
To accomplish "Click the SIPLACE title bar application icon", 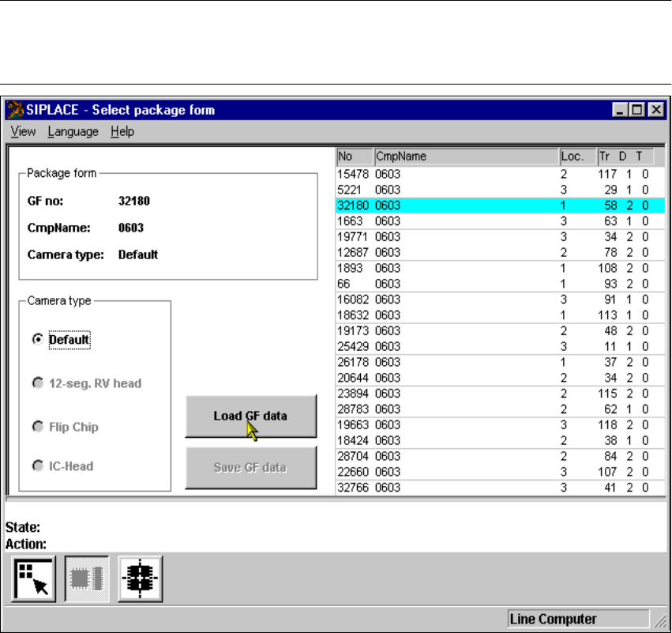I will [15, 110].
